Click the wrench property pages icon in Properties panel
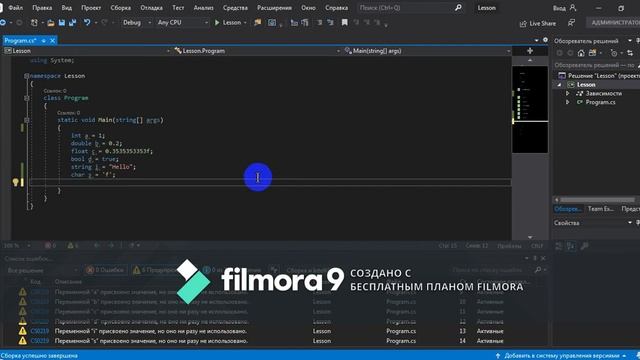The image size is (640, 360). 584,246
